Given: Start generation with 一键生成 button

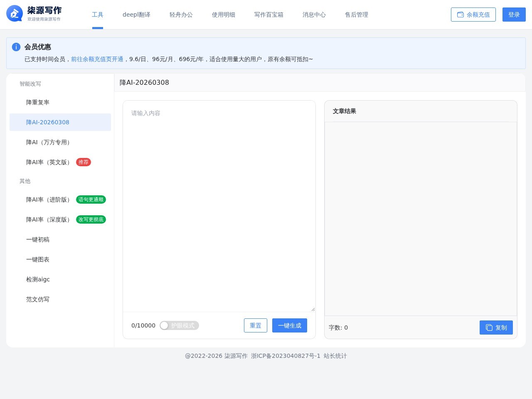Looking at the screenshot, I should [290, 325].
